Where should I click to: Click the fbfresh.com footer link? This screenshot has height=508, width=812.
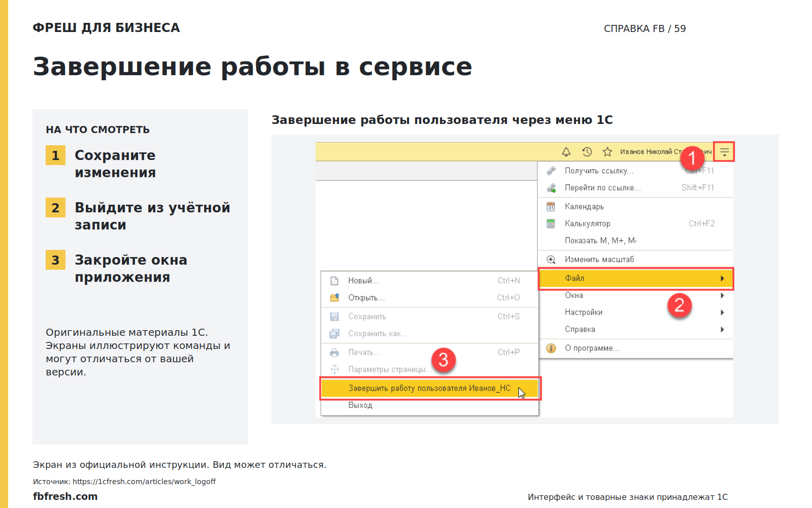click(x=65, y=496)
